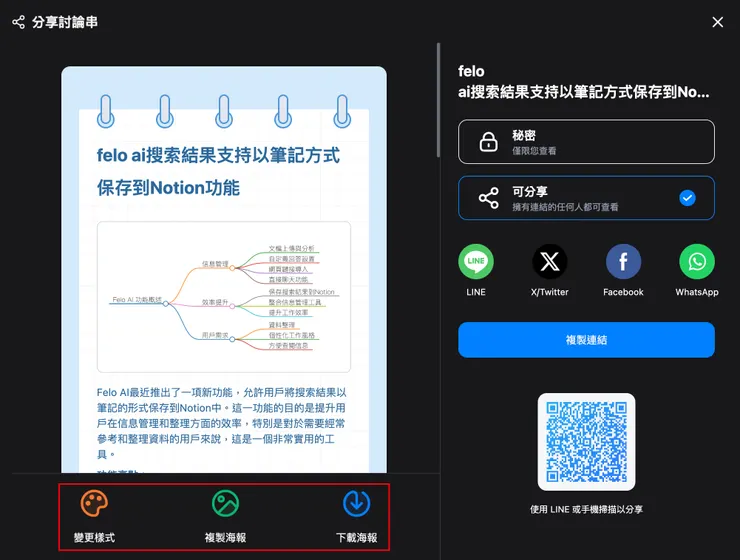Click the 'X/Twitter' text label

550,292
